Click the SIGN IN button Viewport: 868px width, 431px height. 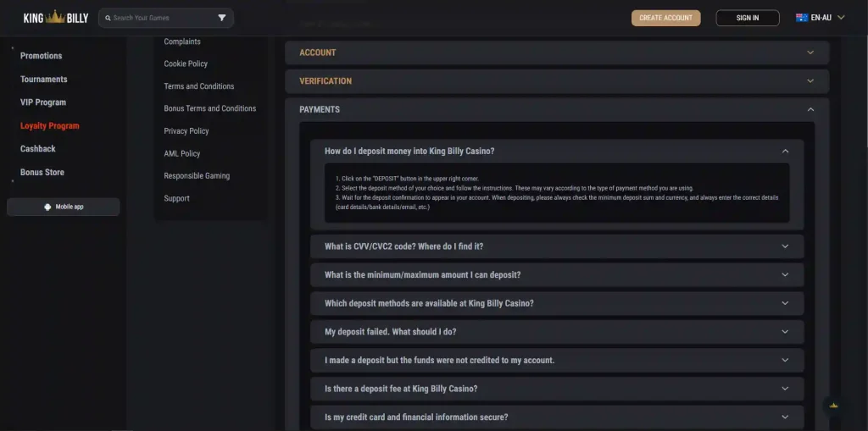[748, 18]
